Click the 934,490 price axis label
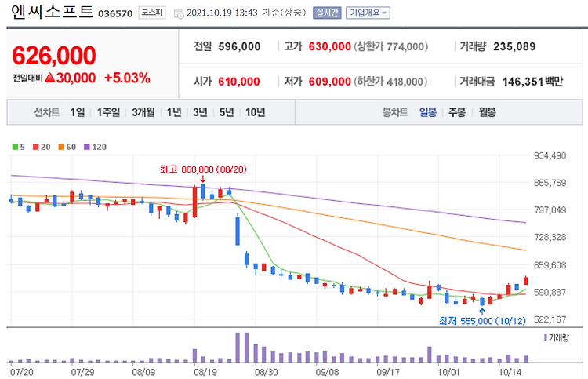Image resolution: width=588 pixels, height=379 pixels. (550, 155)
